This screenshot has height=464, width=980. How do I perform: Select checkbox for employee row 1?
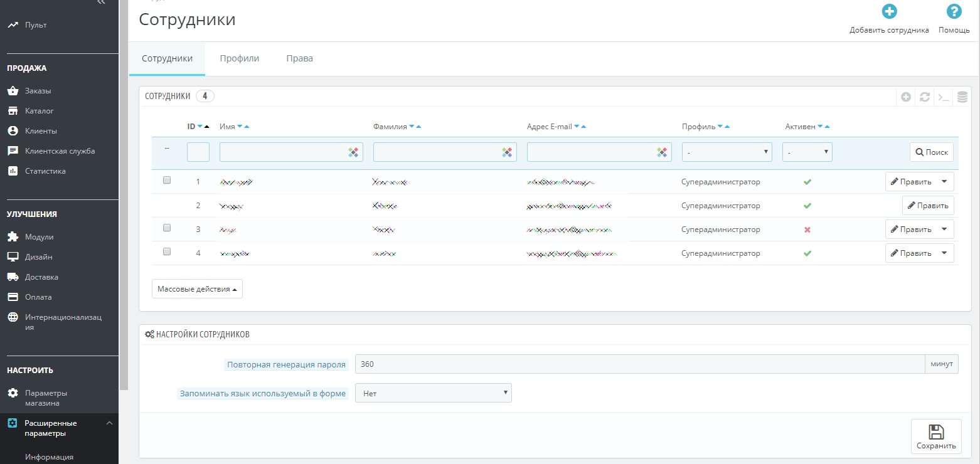[167, 180]
